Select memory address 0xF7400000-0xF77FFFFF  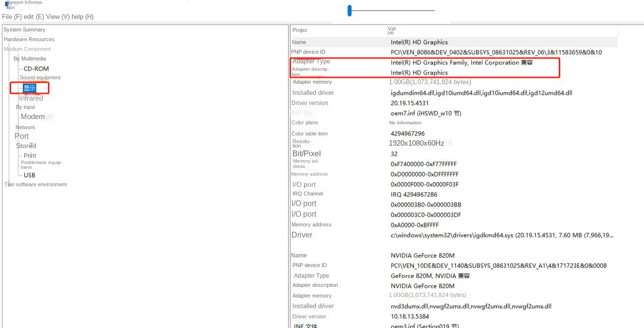click(x=424, y=164)
